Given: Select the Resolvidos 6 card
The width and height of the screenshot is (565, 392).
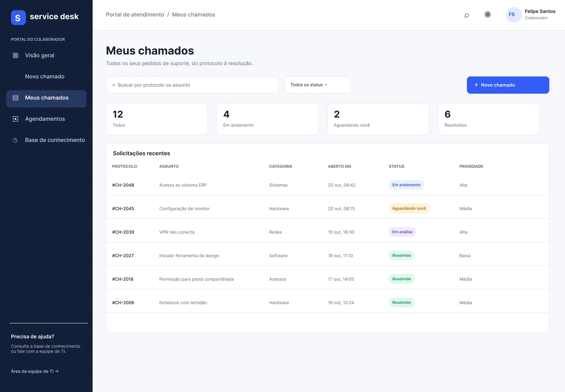Looking at the screenshot, I should click(x=489, y=119).
